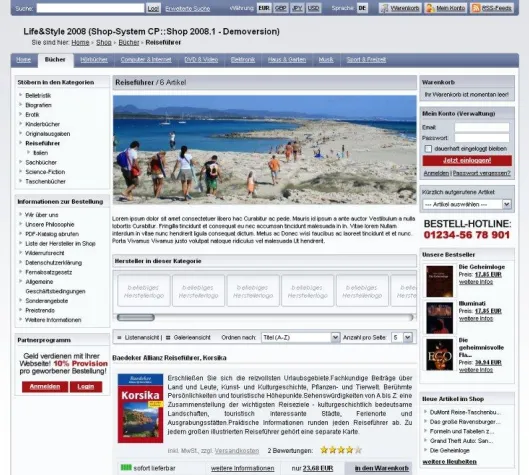Open 'Datenschutzerklärung' link
529x475 pixels.
(53, 262)
